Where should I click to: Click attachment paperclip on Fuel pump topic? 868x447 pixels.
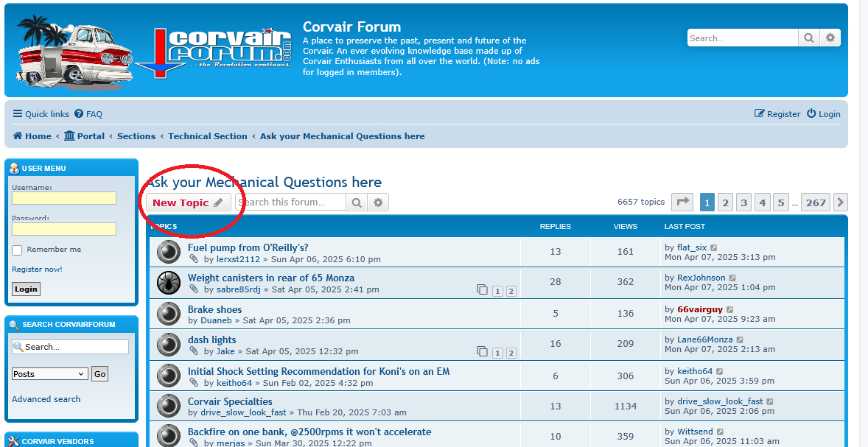(193, 259)
